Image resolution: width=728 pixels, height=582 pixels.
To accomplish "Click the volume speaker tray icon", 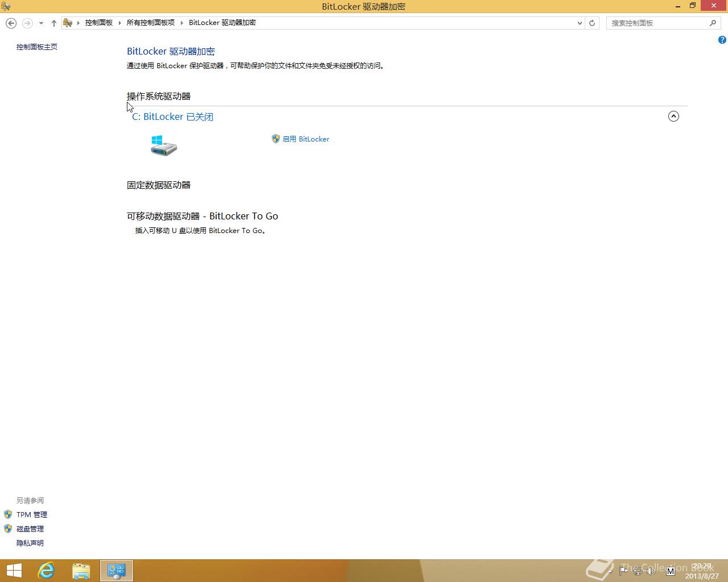I will 651,571.
